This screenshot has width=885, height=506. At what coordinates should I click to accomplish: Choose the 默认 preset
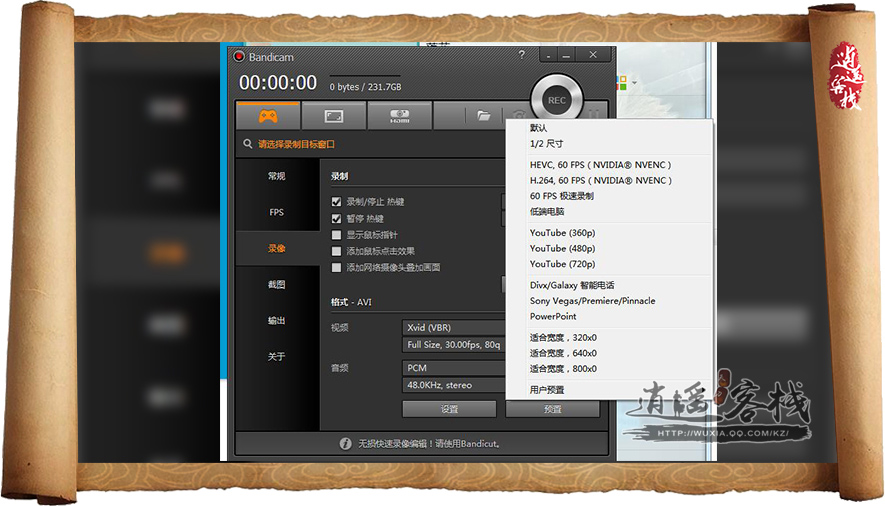click(x=610, y=128)
